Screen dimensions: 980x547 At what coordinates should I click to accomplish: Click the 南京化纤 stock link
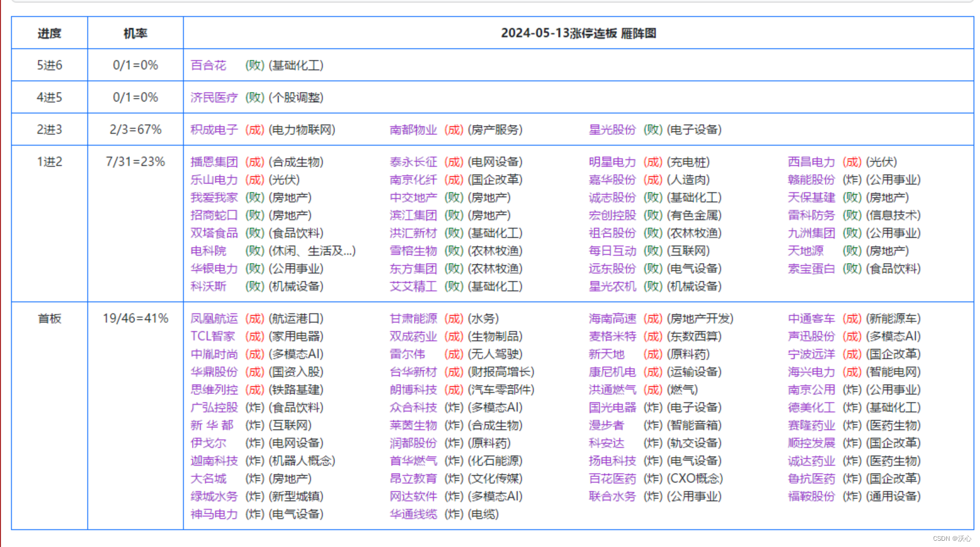point(413,180)
